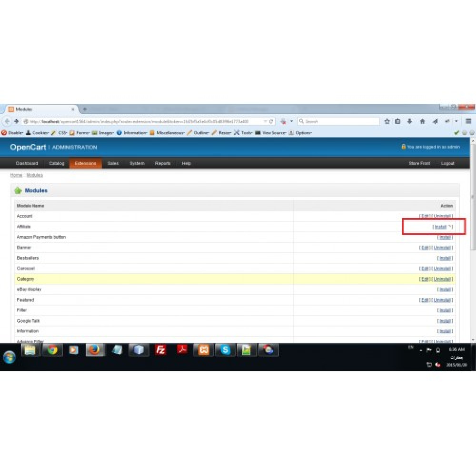Reload the page with the refresh icon
The width and height of the screenshot is (476, 476).
pyautogui.click(x=271, y=121)
